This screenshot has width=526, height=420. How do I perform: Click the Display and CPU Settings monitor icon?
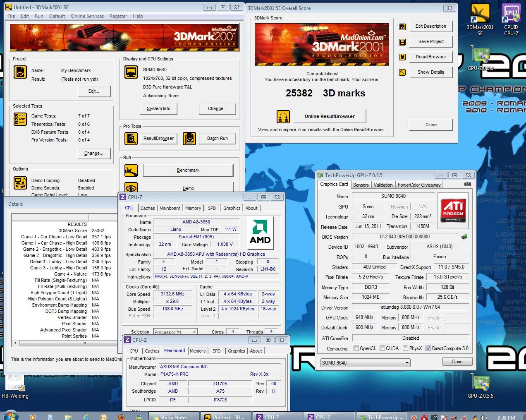131,72
